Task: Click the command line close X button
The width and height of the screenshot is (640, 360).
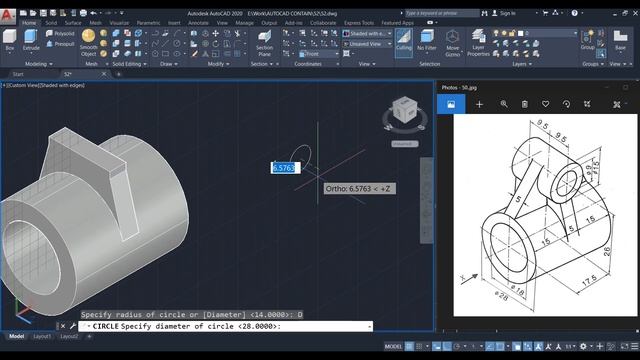Action: click(63, 326)
